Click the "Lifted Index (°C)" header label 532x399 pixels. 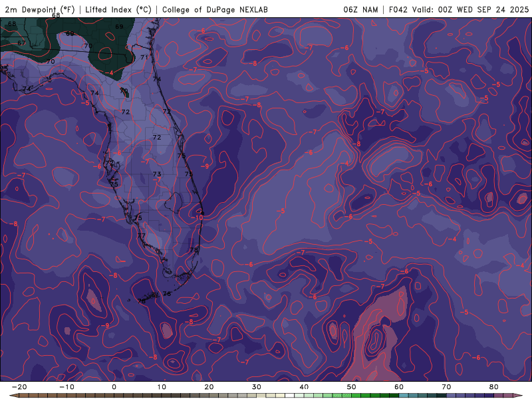click(x=118, y=9)
